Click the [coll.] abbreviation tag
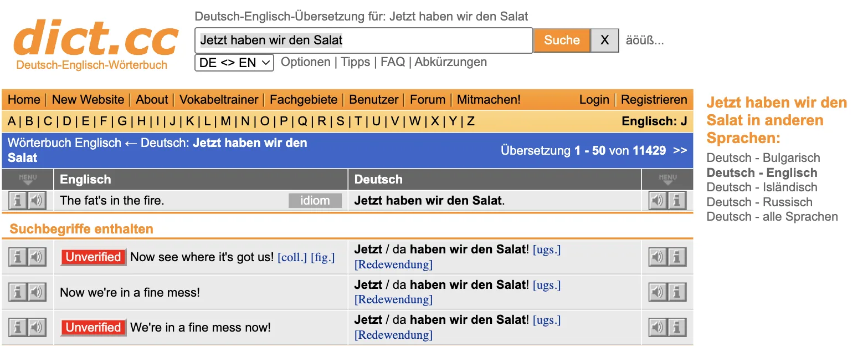Screen dimensions: 868x346 click(x=292, y=257)
